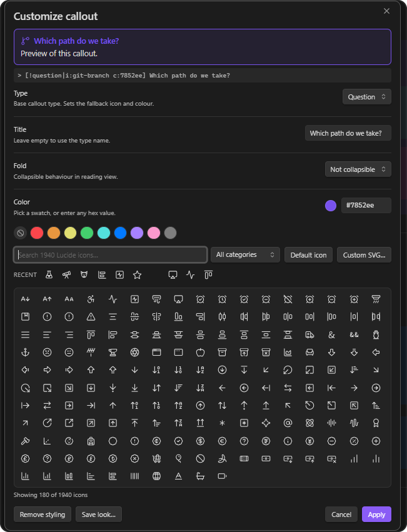The height and width of the screenshot is (532, 407).
Task: Select the angry face icon
Action: click(x=47, y=353)
